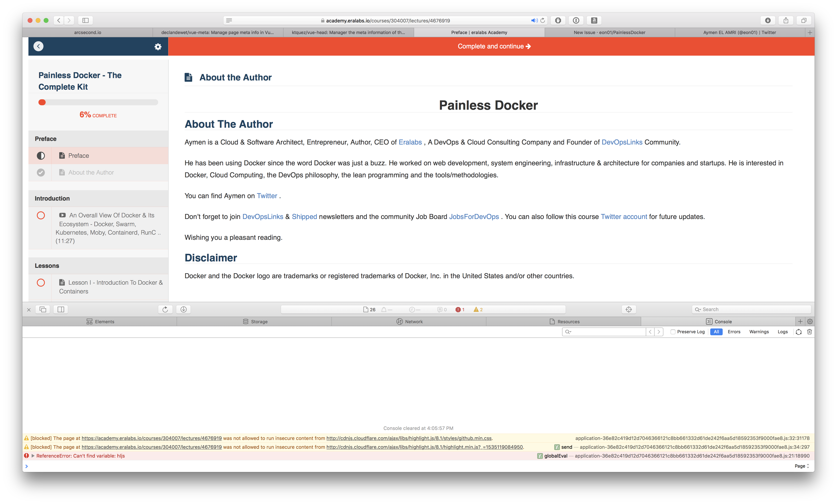Click the content blocker hand icon
837x504 pixels.
[558, 20]
